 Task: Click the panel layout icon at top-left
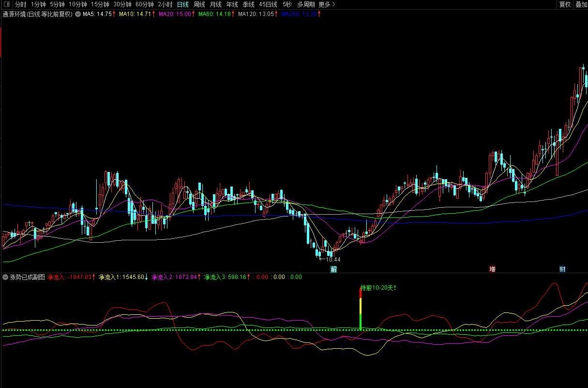pos(6,4)
